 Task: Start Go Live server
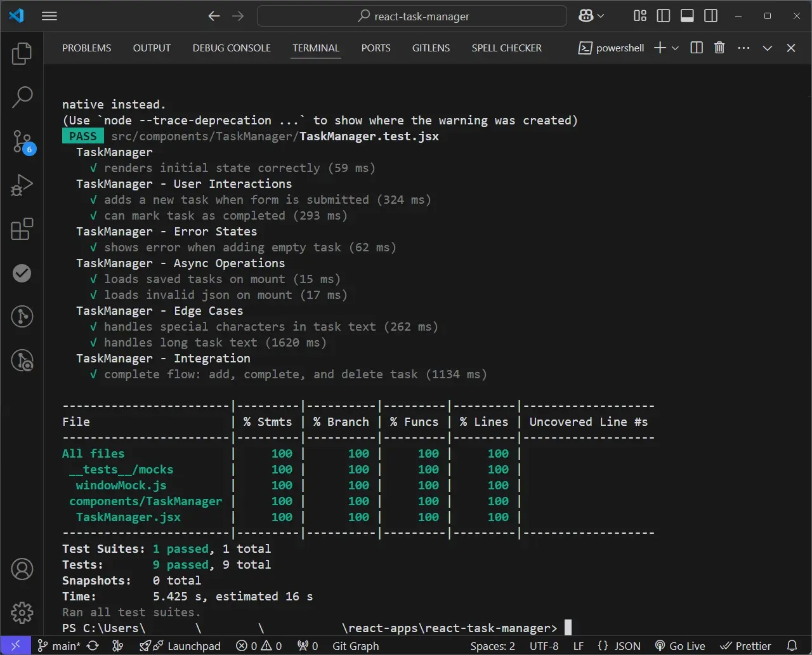[x=680, y=646]
